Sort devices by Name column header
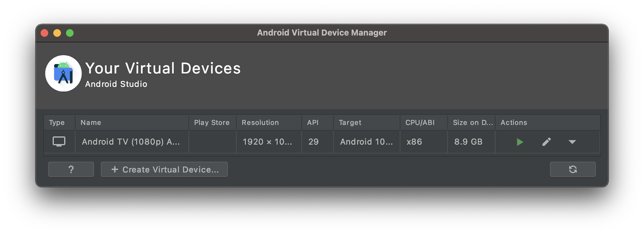This screenshot has height=234, width=644. (91, 123)
